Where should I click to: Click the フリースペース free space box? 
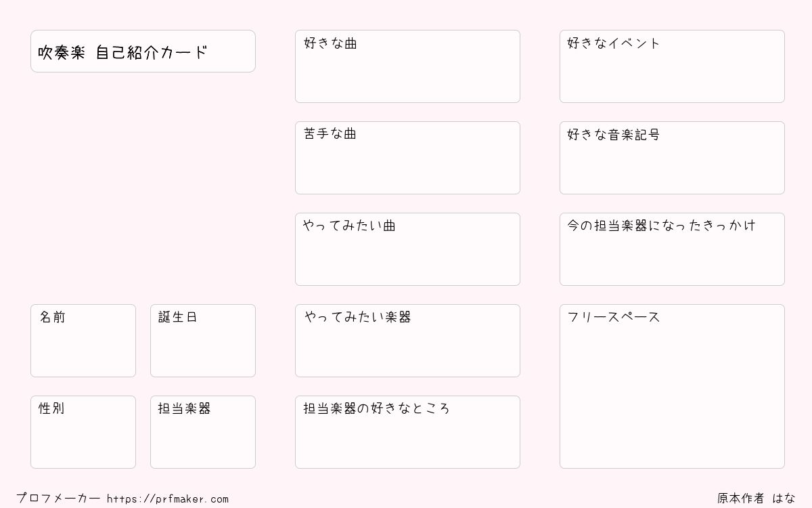point(672,386)
